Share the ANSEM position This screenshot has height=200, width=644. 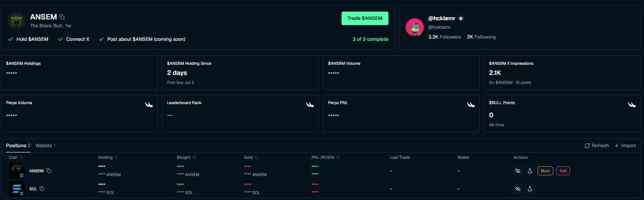click(x=530, y=171)
